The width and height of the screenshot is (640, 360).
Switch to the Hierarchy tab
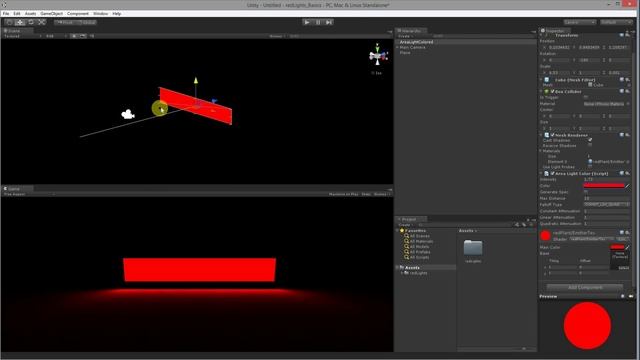click(x=411, y=31)
